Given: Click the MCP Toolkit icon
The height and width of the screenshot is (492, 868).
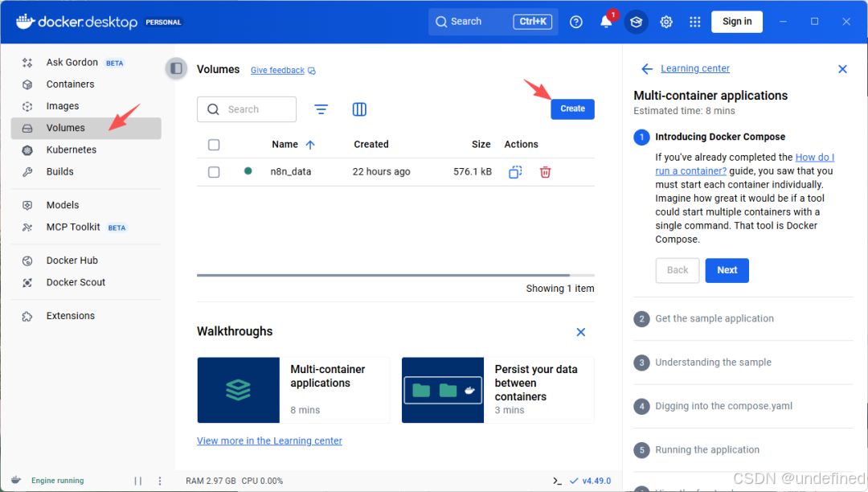Looking at the screenshot, I should coord(27,228).
